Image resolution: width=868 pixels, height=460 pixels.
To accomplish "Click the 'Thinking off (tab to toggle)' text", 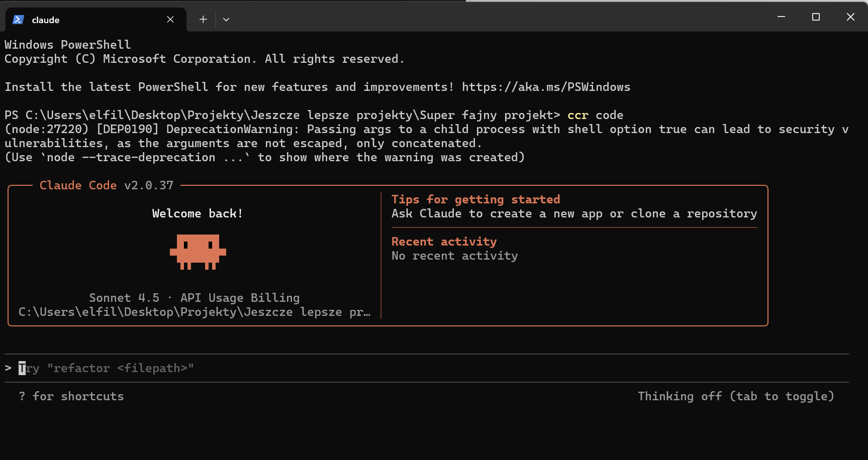I will coord(736,396).
